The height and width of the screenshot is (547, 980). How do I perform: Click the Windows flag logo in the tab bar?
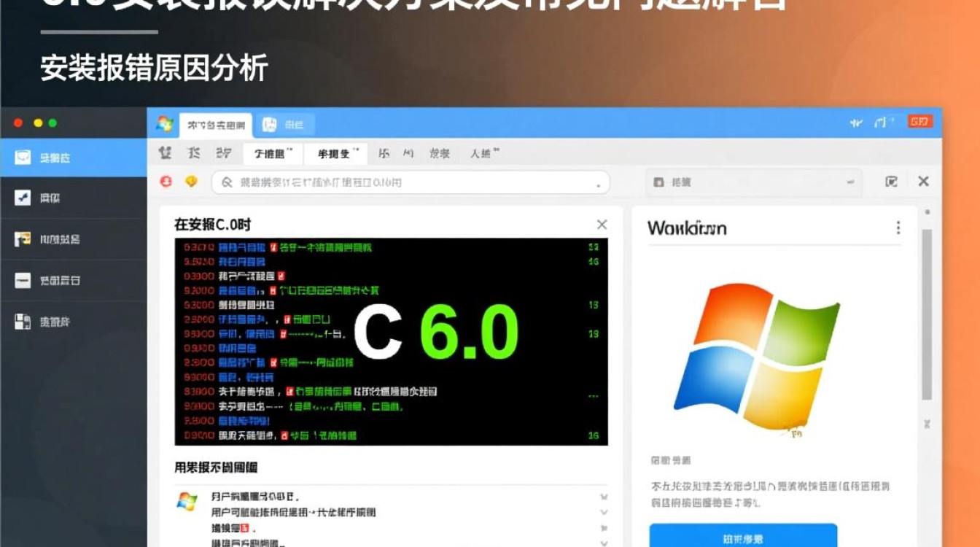click(x=165, y=124)
